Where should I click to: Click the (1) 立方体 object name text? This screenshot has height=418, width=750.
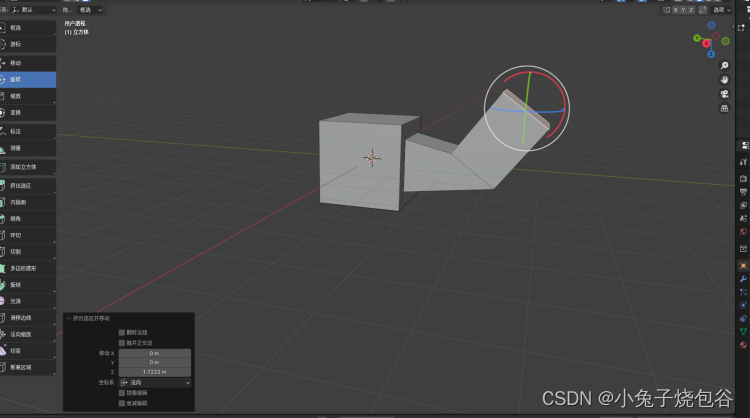pos(77,32)
